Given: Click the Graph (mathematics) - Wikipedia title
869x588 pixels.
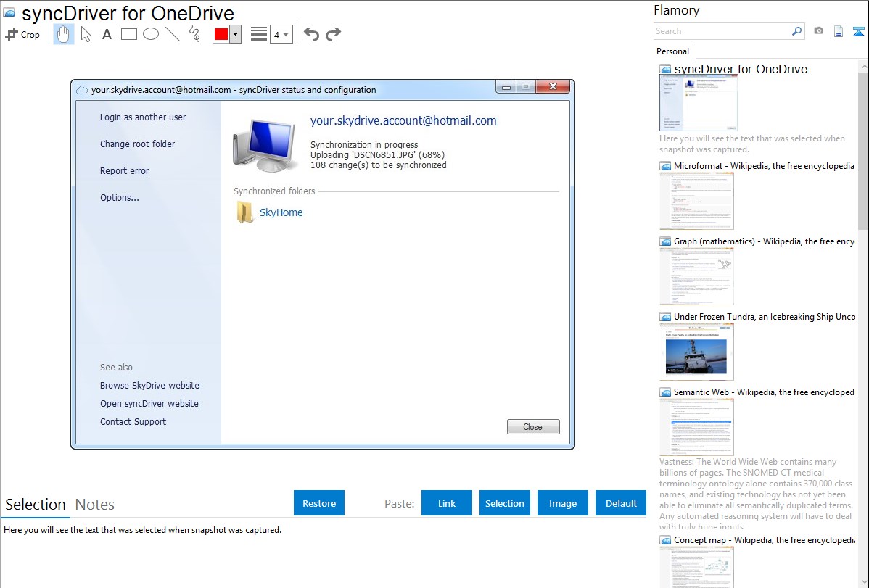Looking at the screenshot, I should coord(764,241).
